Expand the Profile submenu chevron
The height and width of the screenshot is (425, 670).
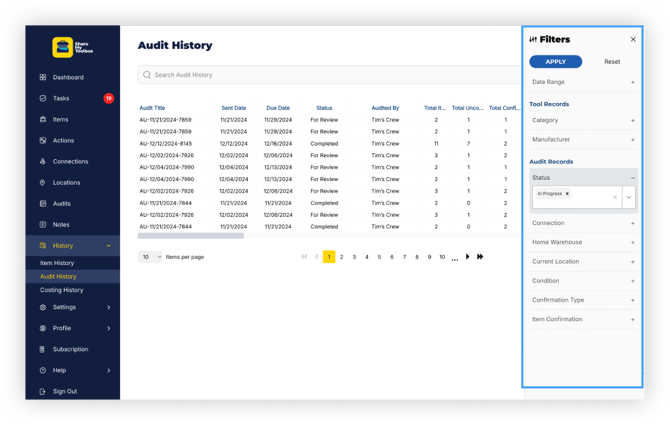(x=109, y=328)
